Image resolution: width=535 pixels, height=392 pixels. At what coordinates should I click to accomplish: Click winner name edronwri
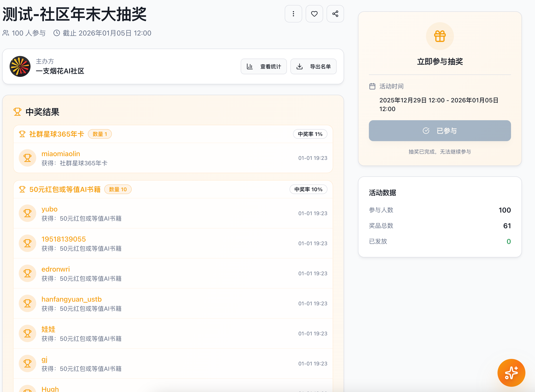tap(56, 269)
